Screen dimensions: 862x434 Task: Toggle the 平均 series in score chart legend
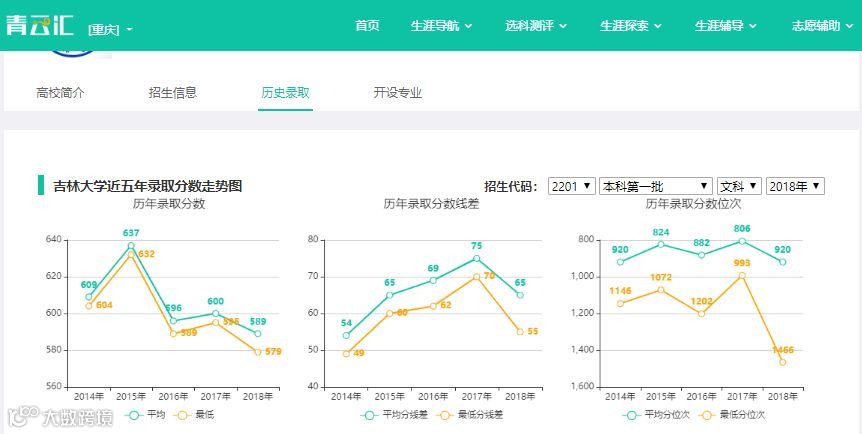pyautogui.click(x=145, y=415)
